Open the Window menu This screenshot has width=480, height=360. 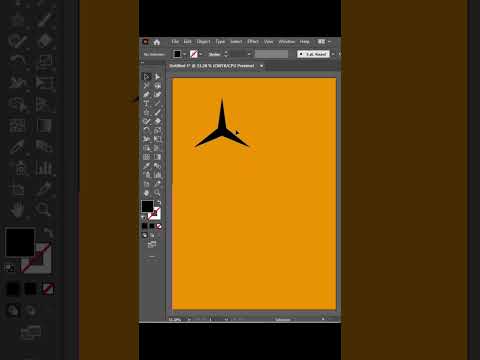(287, 42)
